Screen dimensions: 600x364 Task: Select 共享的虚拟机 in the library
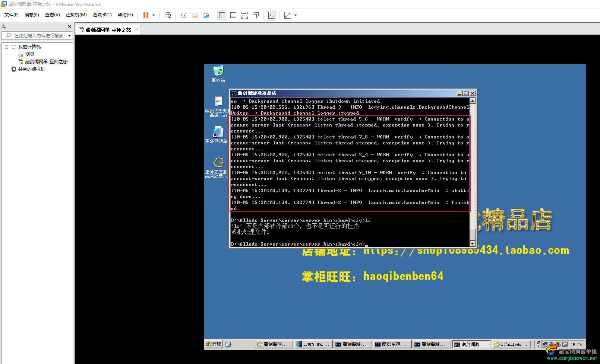32,69
